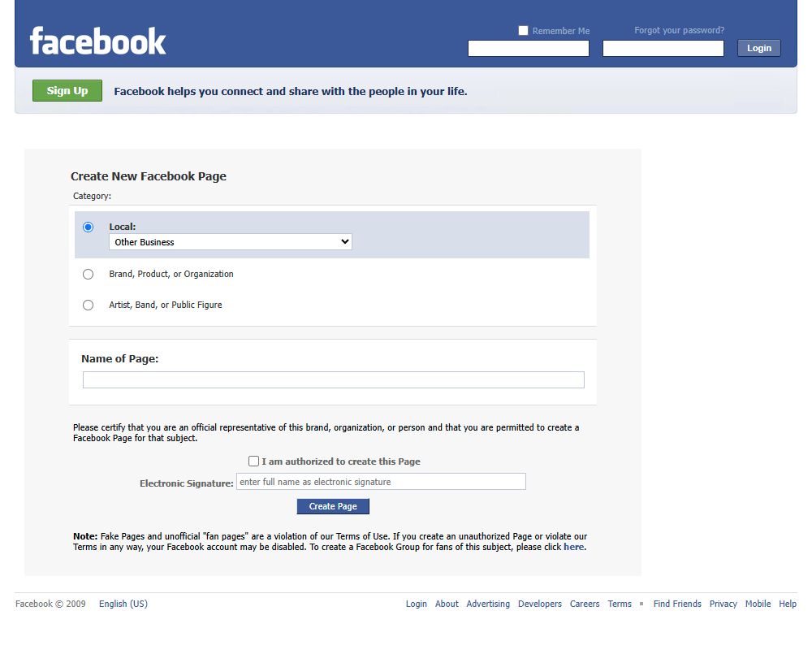Click the green Sign Up button

(x=67, y=91)
